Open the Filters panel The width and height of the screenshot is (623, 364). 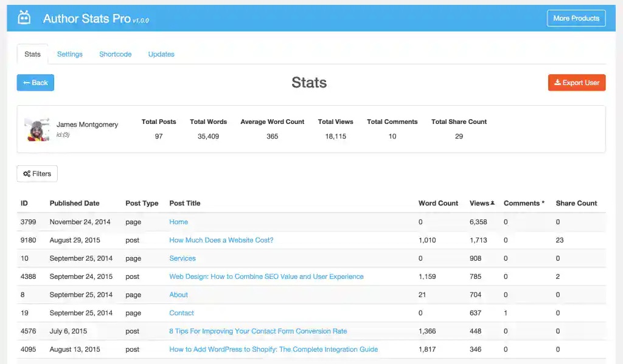pyautogui.click(x=37, y=174)
